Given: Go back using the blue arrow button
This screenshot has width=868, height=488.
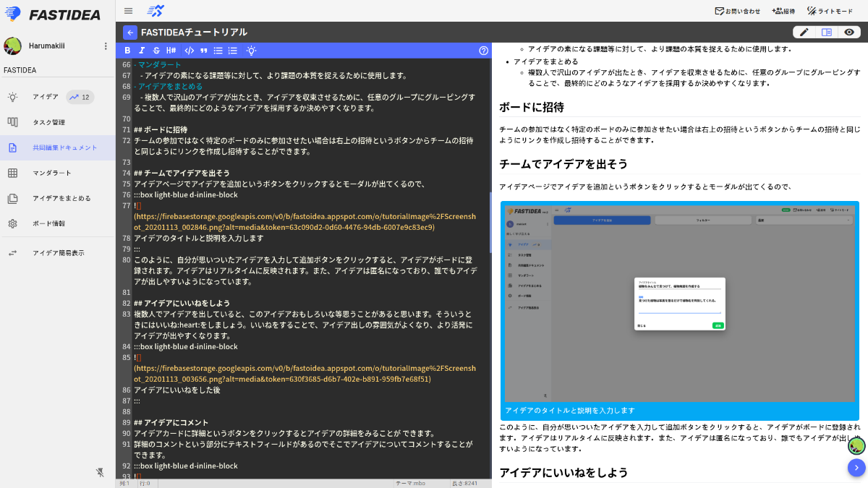Looking at the screenshot, I should [130, 32].
